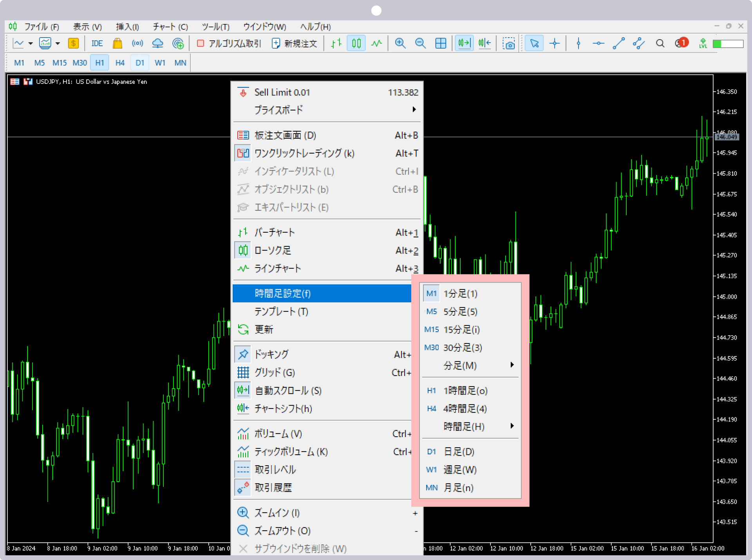Click the screenshot camera icon

pyautogui.click(x=508, y=43)
